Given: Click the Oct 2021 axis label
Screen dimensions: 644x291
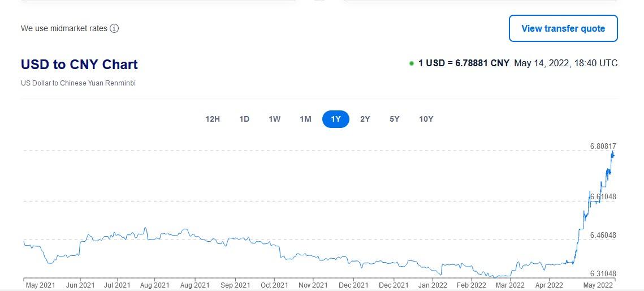Looking at the screenshot, I should point(274,285).
